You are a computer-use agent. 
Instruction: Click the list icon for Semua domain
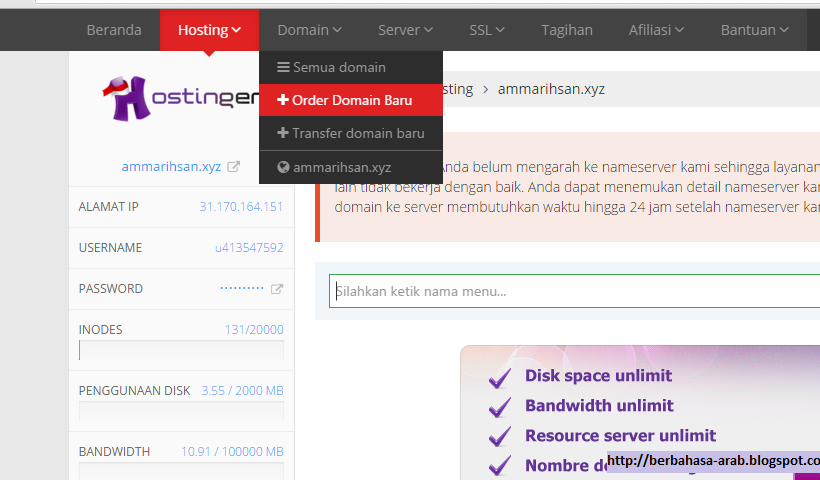tap(284, 68)
